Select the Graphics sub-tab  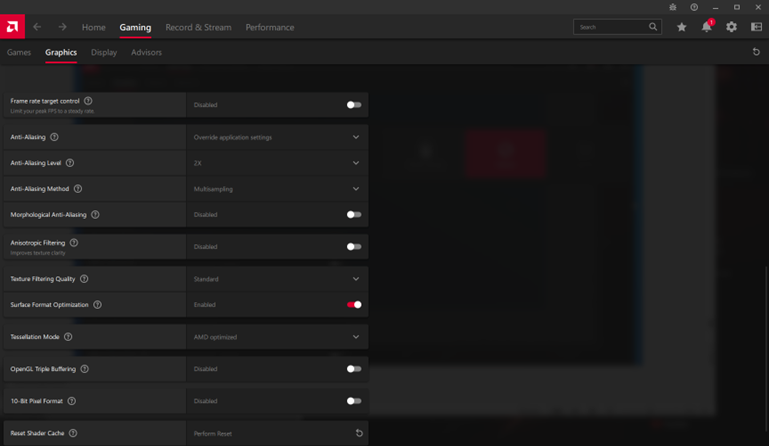coord(61,52)
